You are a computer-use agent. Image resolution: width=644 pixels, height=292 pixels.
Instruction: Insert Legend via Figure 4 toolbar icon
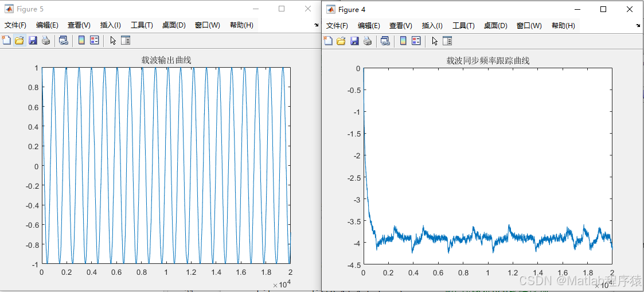[x=416, y=41]
